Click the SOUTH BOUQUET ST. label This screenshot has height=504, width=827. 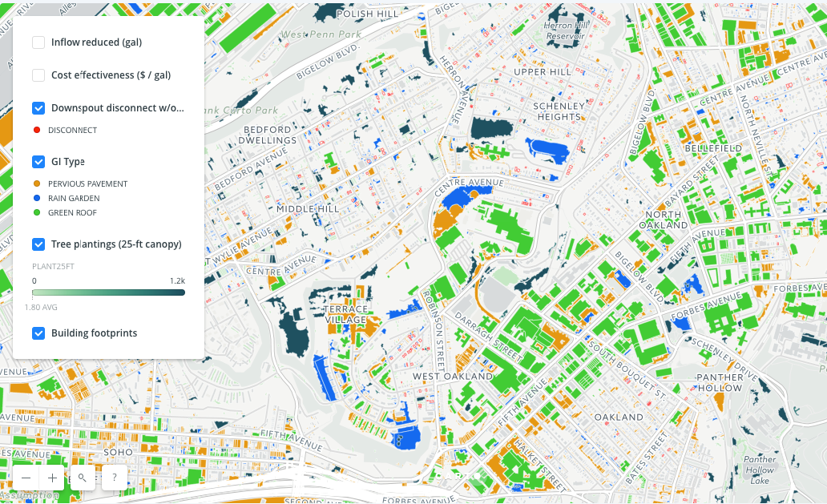point(627,369)
